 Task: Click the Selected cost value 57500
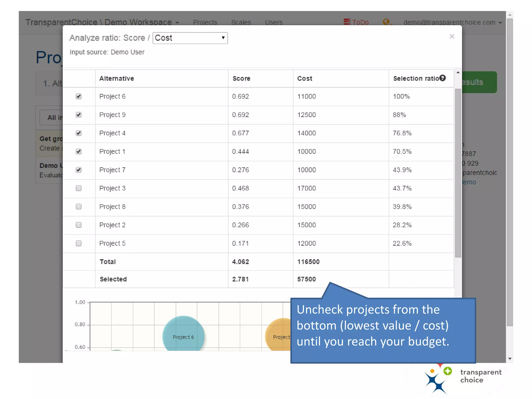[x=307, y=279]
